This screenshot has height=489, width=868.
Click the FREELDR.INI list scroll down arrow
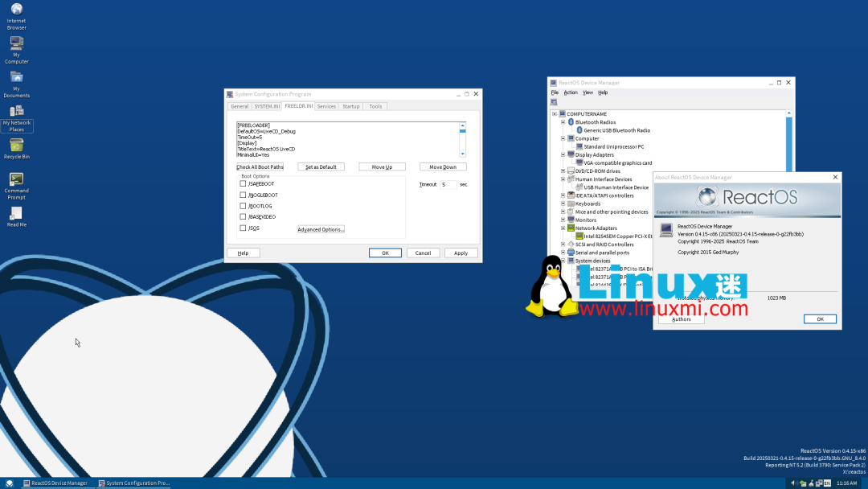click(462, 154)
